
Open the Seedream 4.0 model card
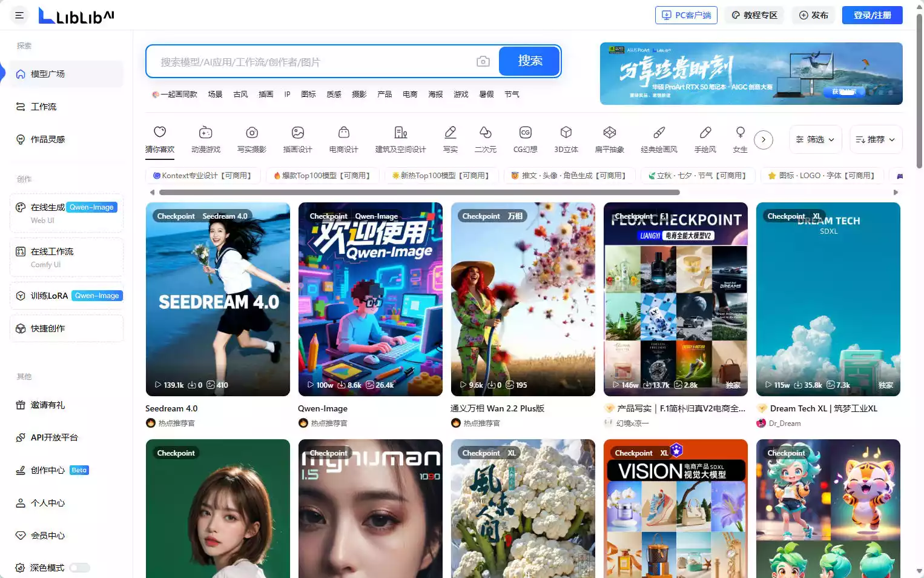(217, 299)
